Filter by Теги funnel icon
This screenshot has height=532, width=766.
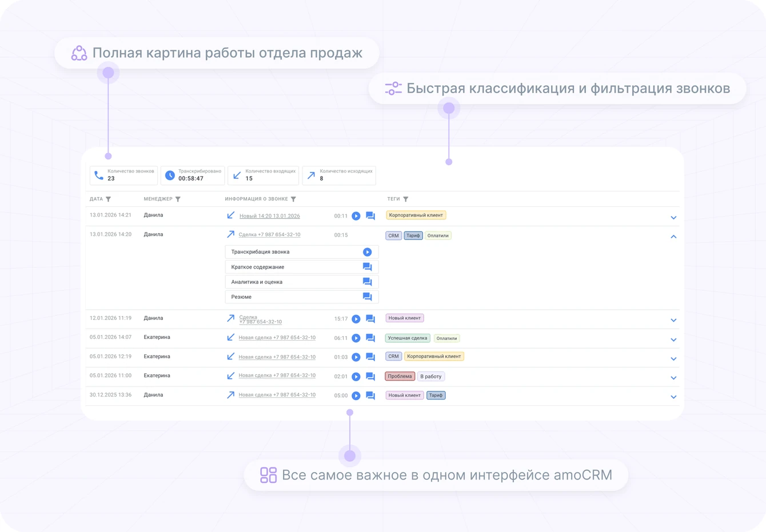click(406, 199)
